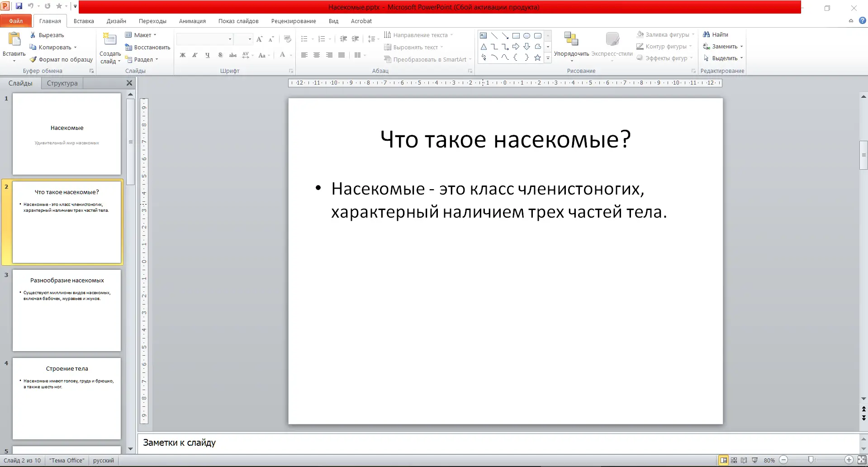Viewport: 868px width, 467px height.
Task: Click the Undo arrow in quick access toolbar
Action: (x=31, y=6)
